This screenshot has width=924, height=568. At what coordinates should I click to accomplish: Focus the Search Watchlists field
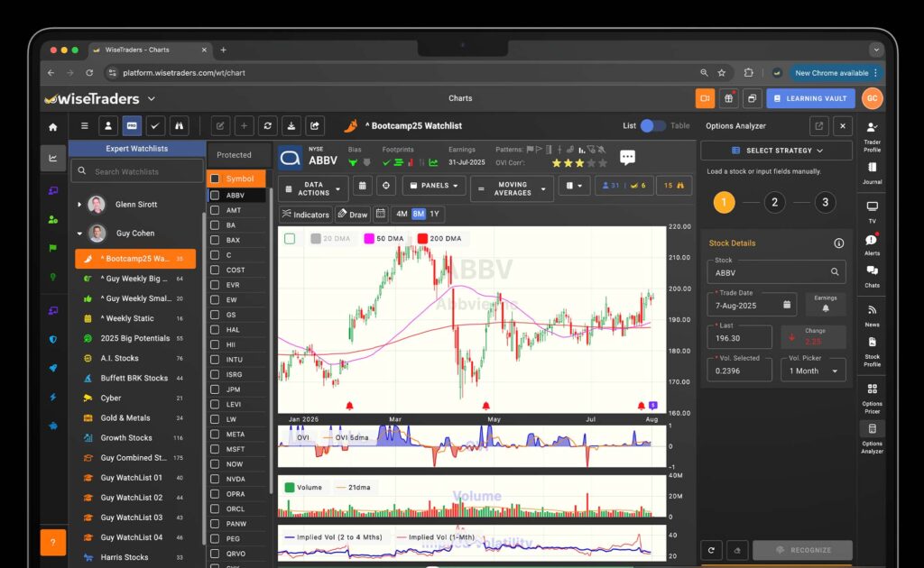coord(138,171)
